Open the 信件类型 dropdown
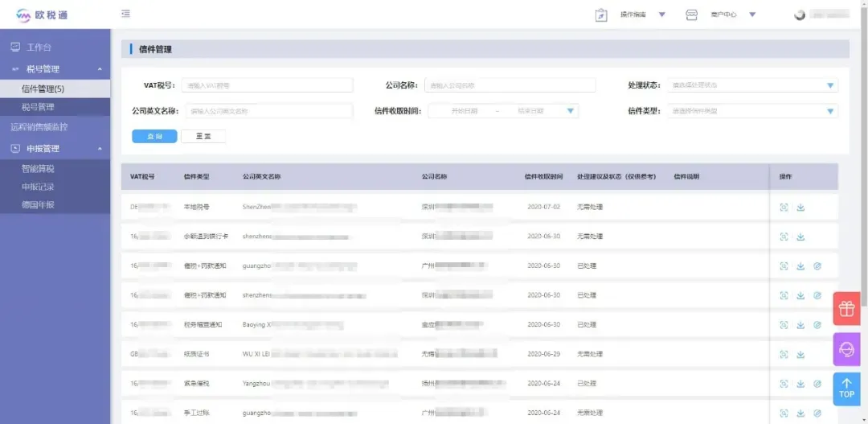This screenshot has height=424, width=868. (x=753, y=111)
